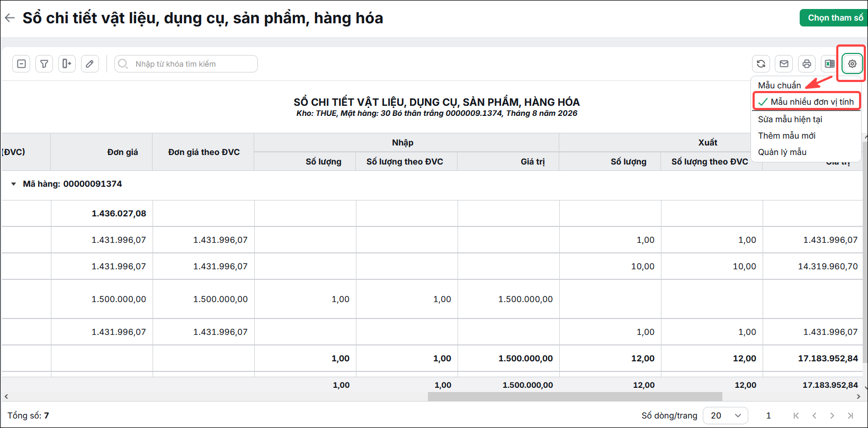Viewport: 868px width, 428px height.
Task: Choose Sửa mẫu hiện tại
Action: click(x=790, y=119)
